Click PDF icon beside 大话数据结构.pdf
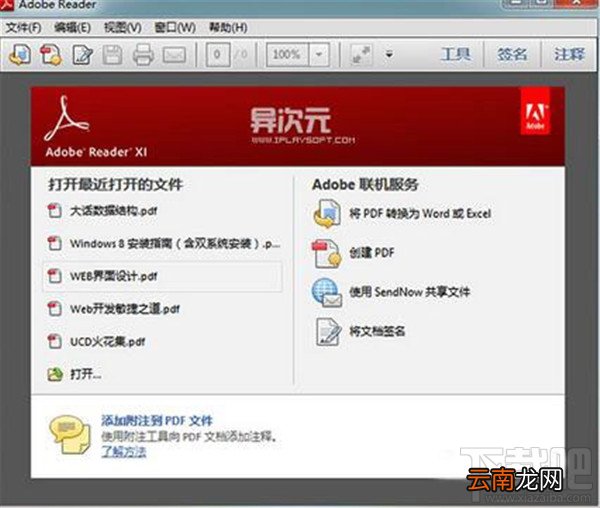Screen dimensions: 600x508 point(54,210)
